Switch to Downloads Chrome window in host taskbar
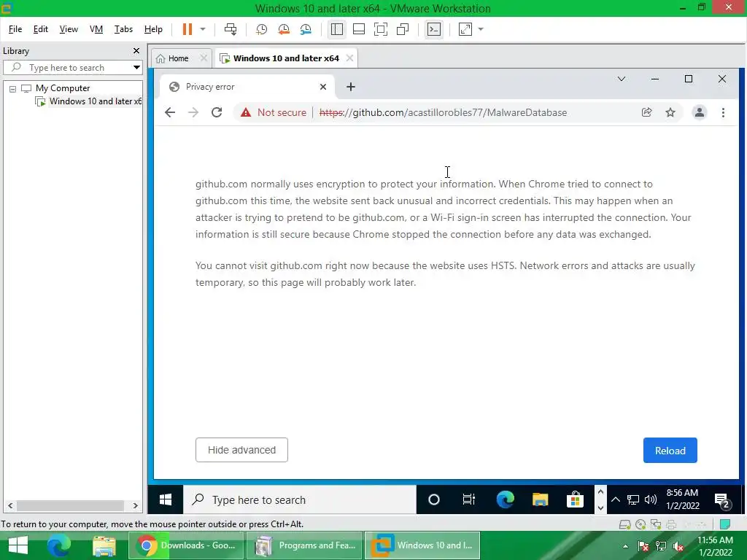Viewport: 747px width, 560px height. click(186, 545)
